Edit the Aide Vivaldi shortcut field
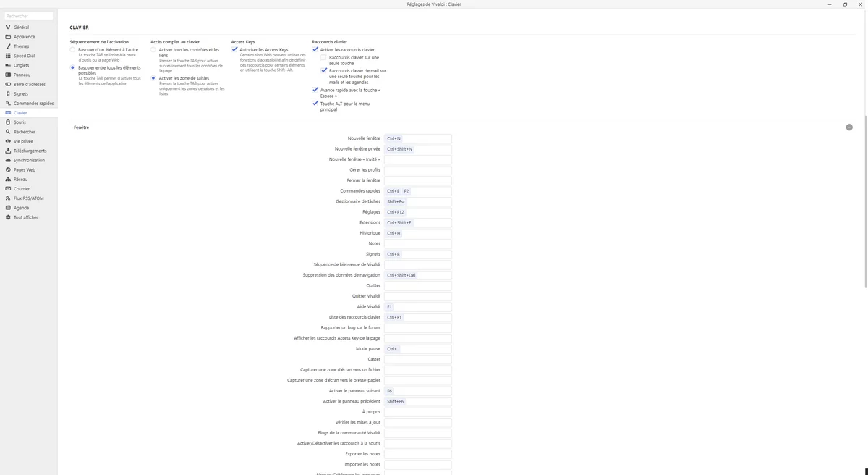This screenshot has width=868, height=475. [x=418, y=306]
